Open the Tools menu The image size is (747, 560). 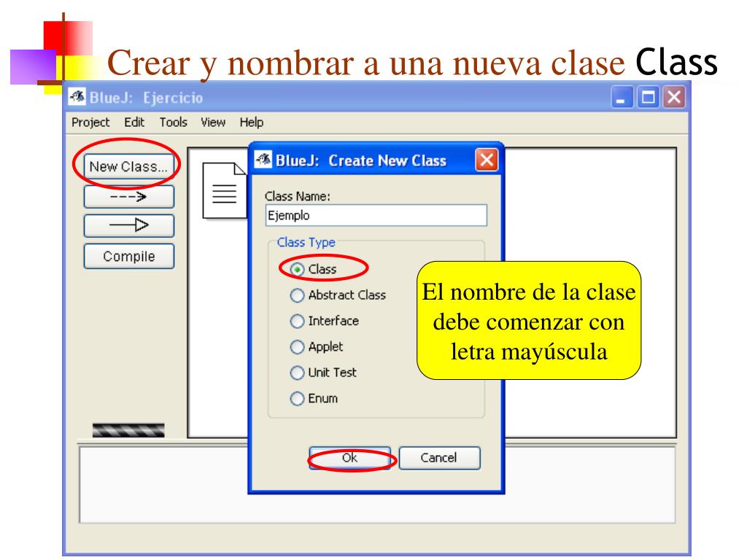pyautogui.click(x=173, y=122)
